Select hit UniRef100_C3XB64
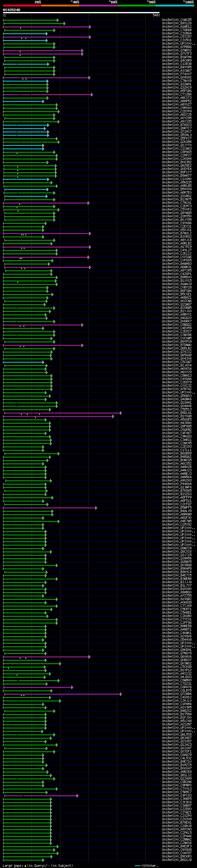Viewport: 197px width, 868px height. [x=177, y=34]
